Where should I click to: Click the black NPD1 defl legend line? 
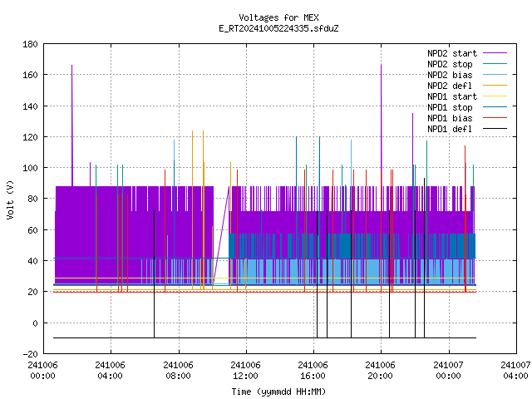495,129
